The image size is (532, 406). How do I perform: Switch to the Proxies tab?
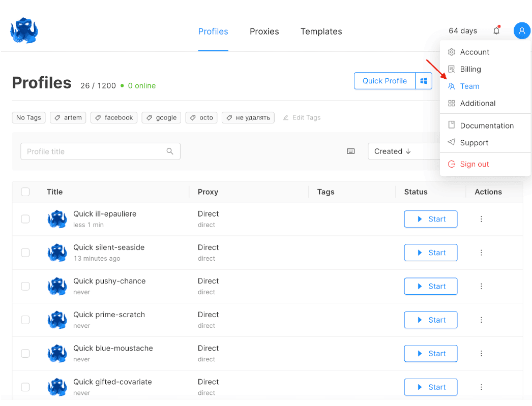[264, 32]
